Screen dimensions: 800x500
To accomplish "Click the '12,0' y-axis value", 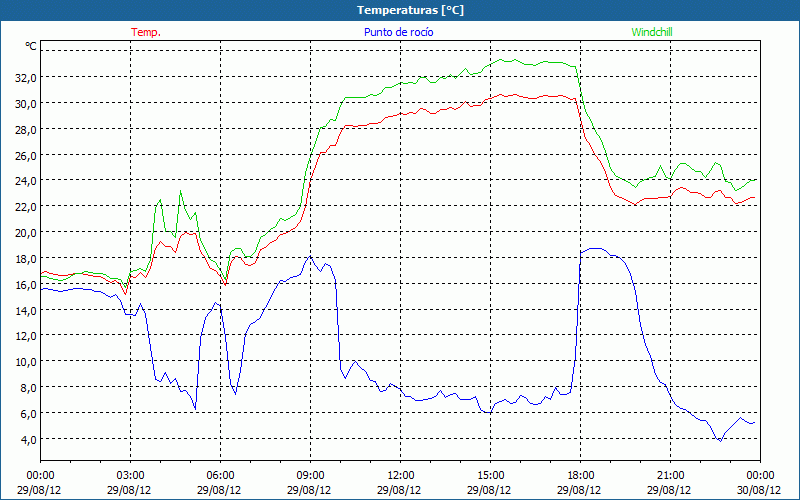I will [25, 336].
